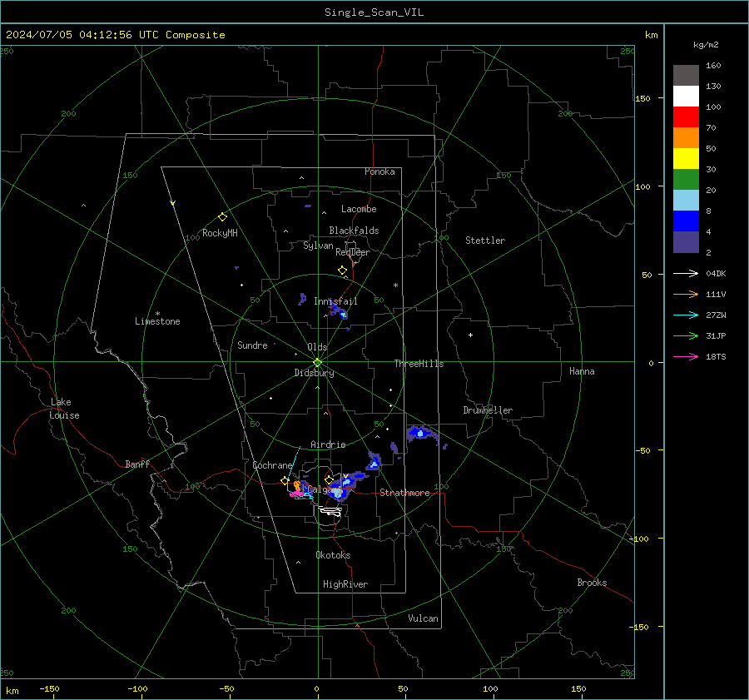Click the HighRiver label
The height and width of the screenshot is (700, 749).
point(345,584)
